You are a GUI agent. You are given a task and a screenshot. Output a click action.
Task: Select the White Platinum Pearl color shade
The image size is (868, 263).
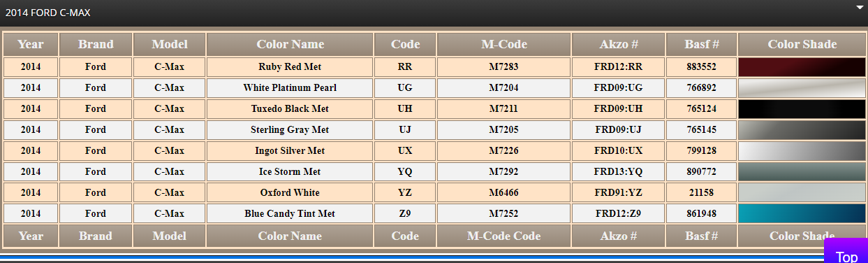click(x=802, y=88)
